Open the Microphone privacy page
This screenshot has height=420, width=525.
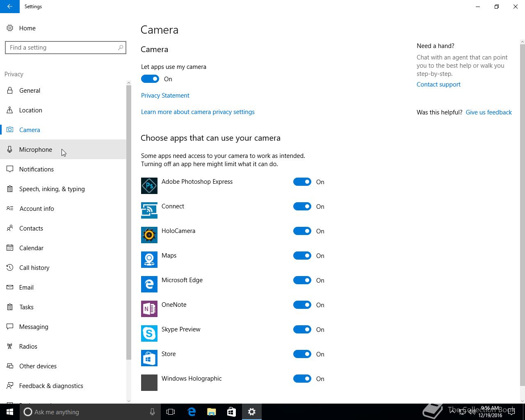(x=63, y=149)
